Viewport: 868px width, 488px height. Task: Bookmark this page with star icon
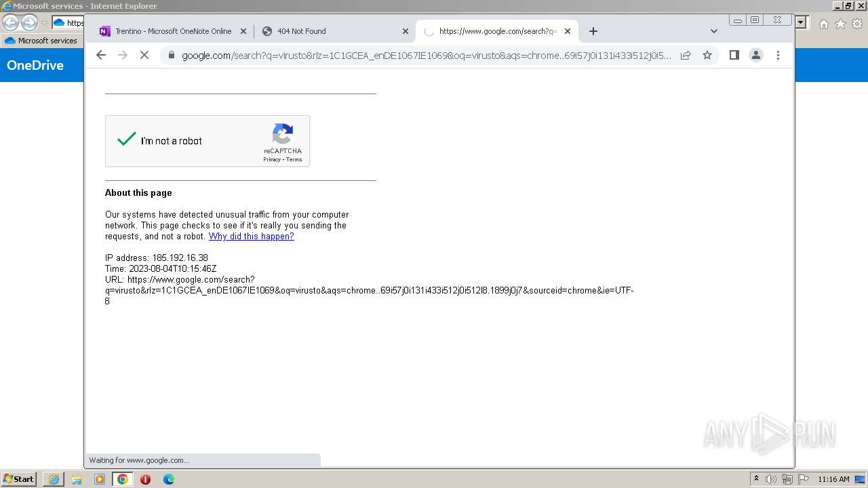pyautogui.click(x=707, y=56)
